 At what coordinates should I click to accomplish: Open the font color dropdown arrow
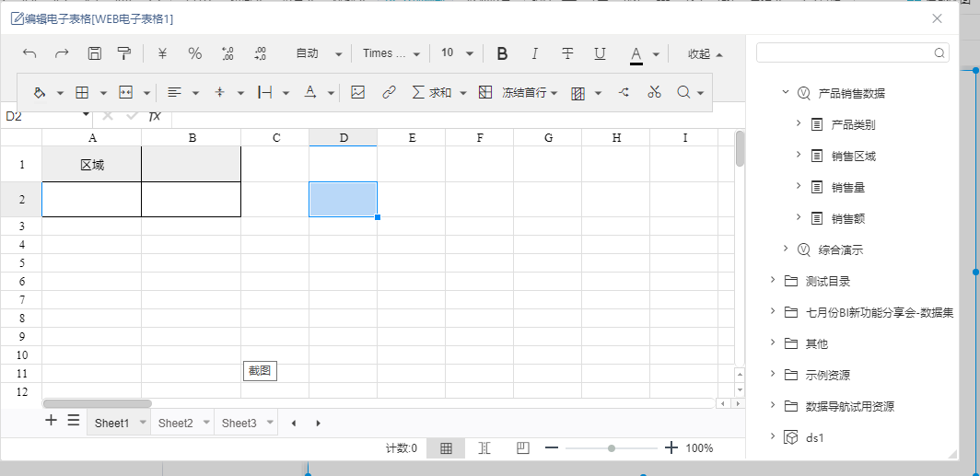pos(656,54)
